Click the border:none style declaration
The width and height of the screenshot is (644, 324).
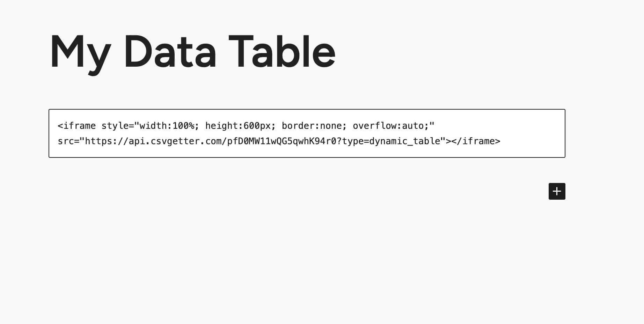313,126
